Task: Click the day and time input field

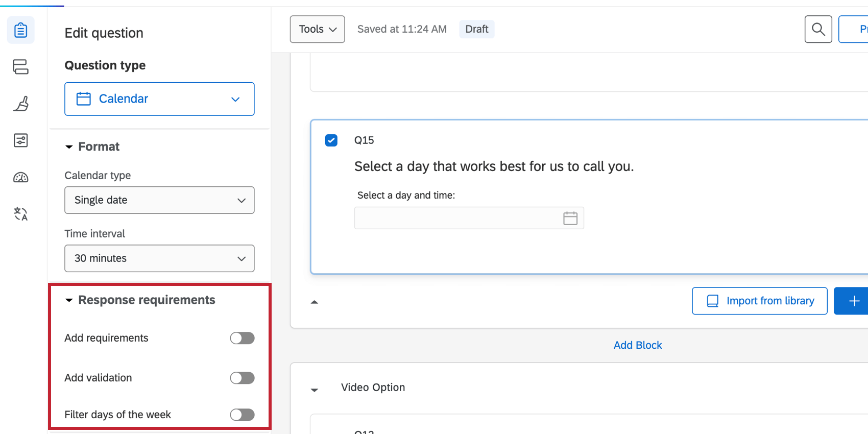Action: [x=457, y=219]
